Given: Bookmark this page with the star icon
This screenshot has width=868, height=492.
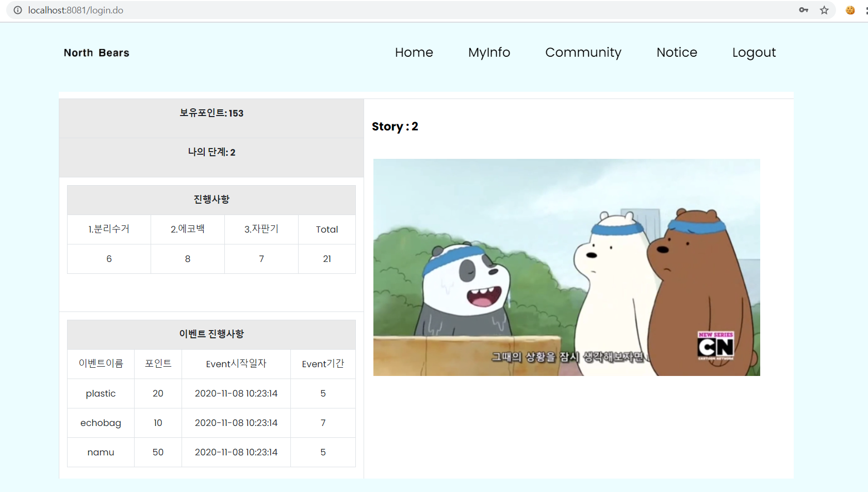Looking at the screenshot, I should (x=824, y=10).
